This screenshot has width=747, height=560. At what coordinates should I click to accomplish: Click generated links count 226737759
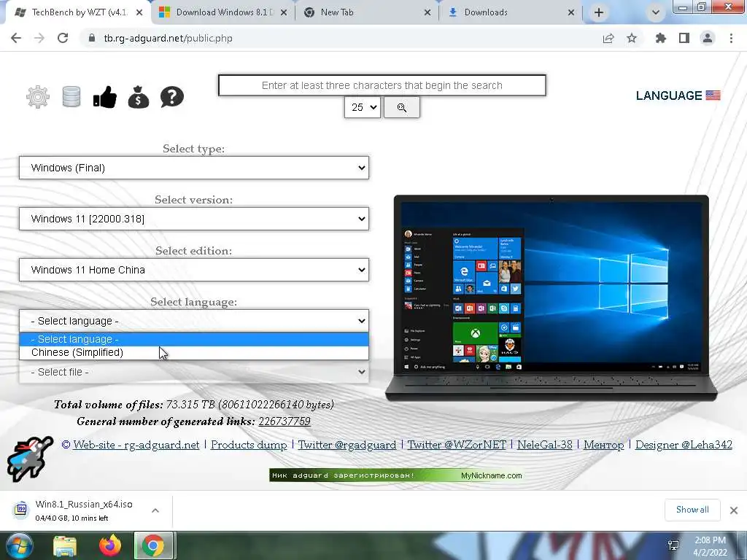285,421
